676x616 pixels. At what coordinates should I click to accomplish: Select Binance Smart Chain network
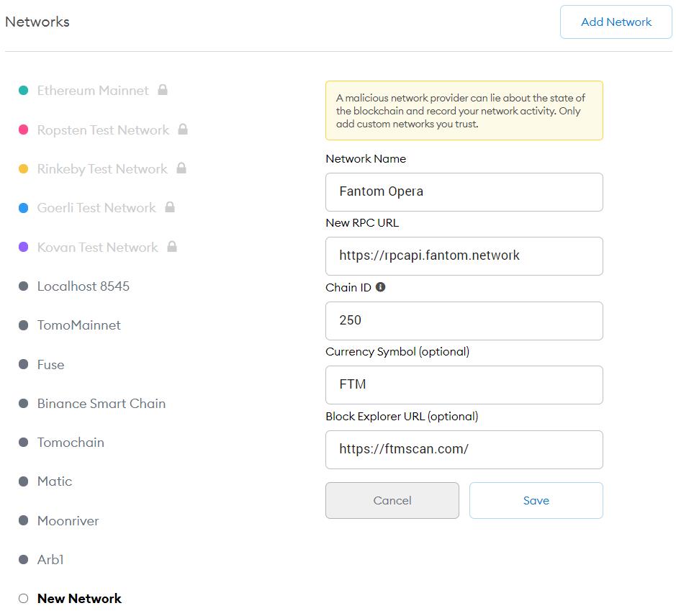[x=102, y=404]
